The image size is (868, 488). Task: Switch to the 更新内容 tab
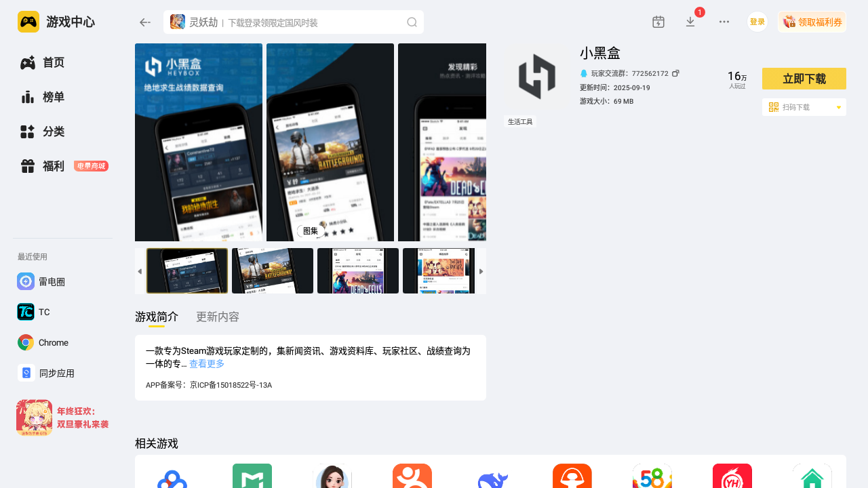pyautogui.click(x=218, y=317)
